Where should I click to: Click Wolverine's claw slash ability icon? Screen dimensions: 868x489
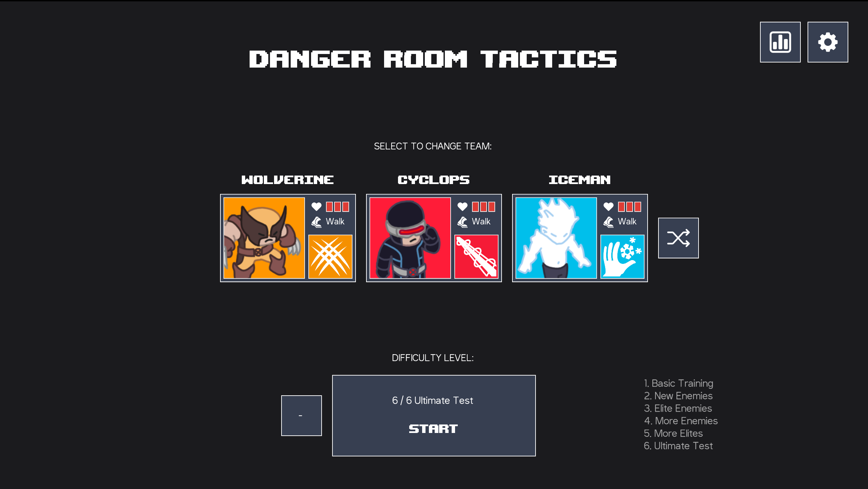pyautogui.click(x=330, y=257)
